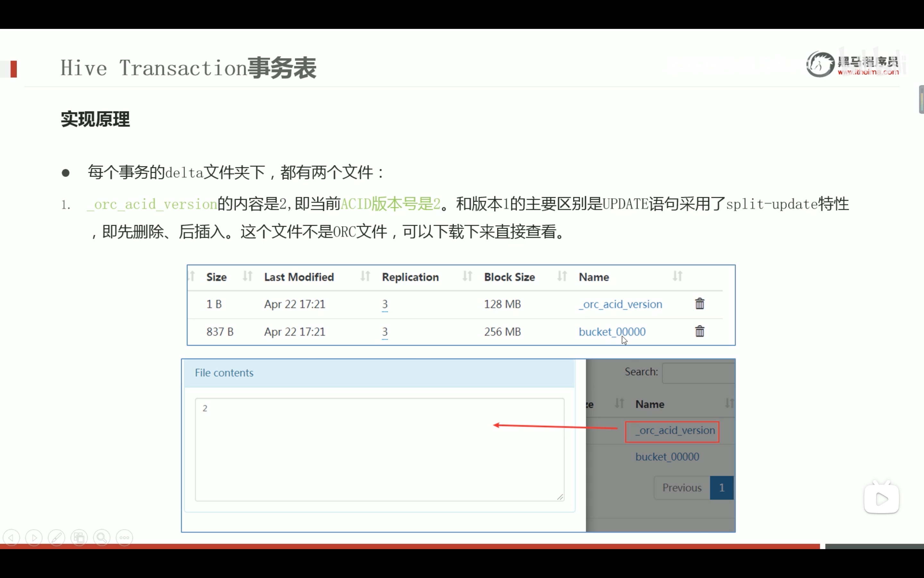Open _orc_acid_version link in upper file table
The height and width of the screenshot is (578, 924).
tap(620, 304)
